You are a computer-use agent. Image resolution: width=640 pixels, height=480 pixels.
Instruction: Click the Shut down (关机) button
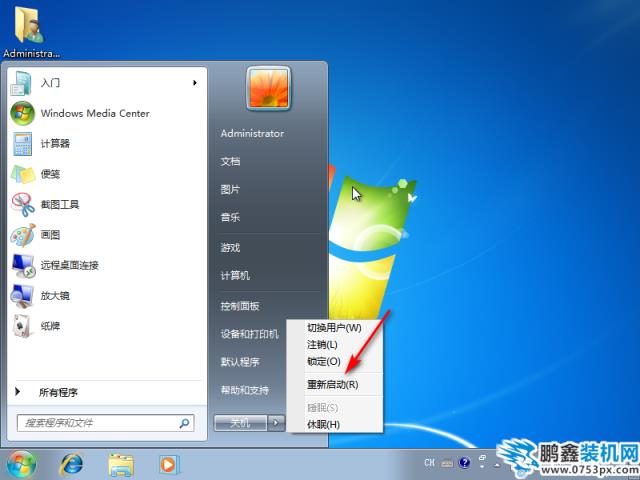point(240,423)
